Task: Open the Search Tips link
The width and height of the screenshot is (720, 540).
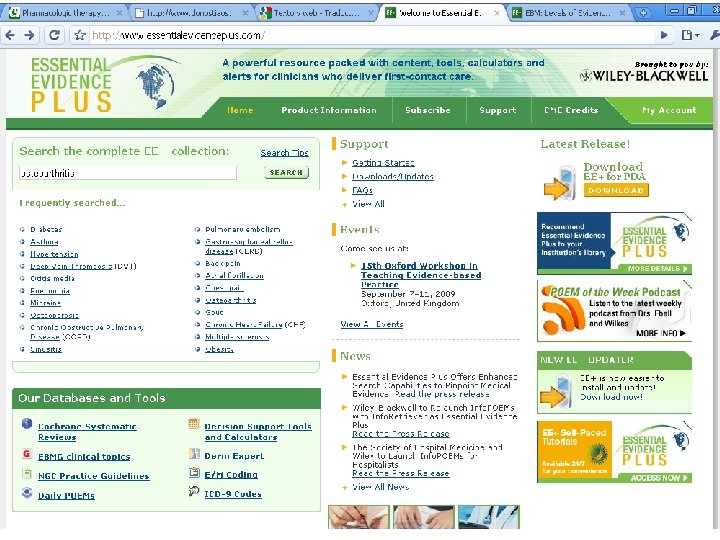Action: pos(285,153)
